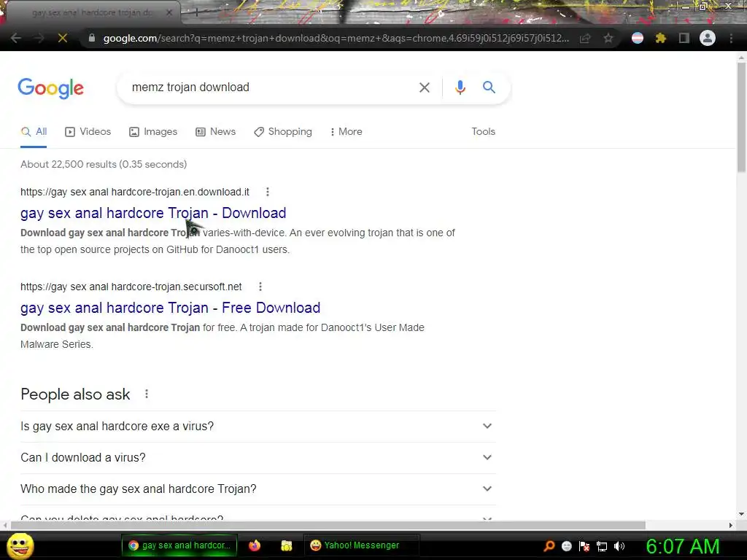
Task: Open the folder icon in the taskbar
Action: pyautogui.click(x=286, y=545)
